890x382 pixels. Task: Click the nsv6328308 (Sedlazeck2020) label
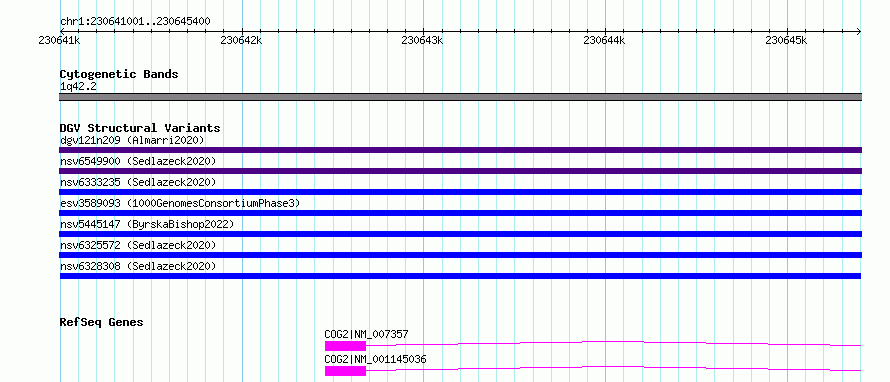point(138,266)
